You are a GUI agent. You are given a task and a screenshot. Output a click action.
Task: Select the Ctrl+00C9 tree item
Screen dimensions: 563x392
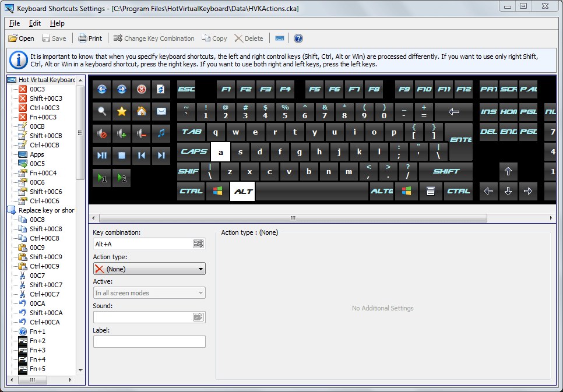(44, 266)
